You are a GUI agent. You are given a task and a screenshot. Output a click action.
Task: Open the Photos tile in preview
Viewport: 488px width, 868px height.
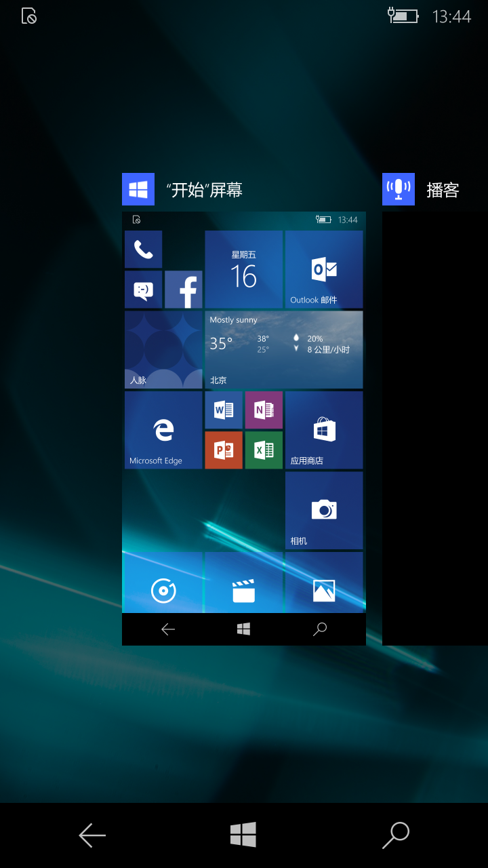(x=324, y=583)
